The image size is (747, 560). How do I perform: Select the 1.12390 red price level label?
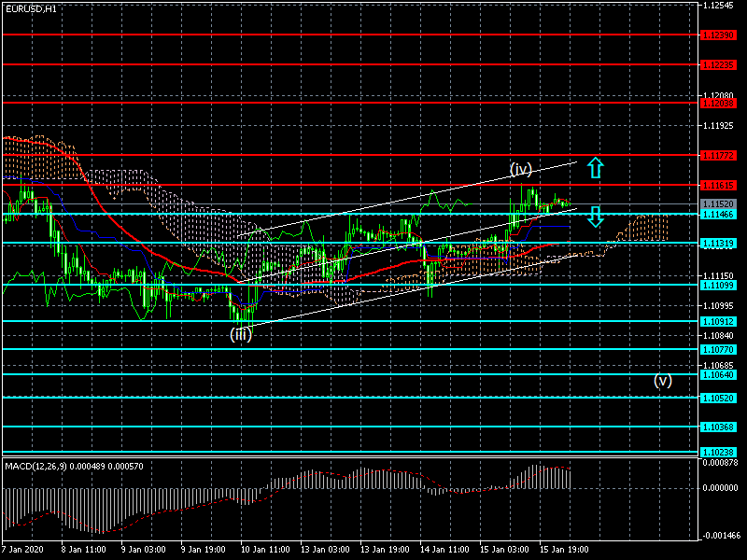tap(718, 35)
